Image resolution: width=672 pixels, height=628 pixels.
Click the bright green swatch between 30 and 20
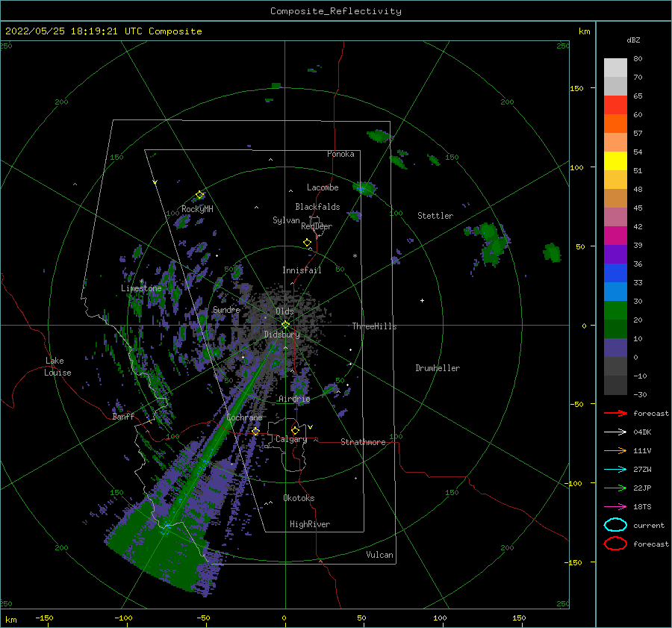615,311
